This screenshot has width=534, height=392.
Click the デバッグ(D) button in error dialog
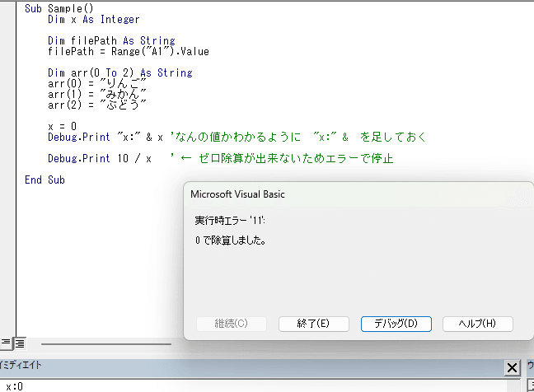tap(396, 324)
